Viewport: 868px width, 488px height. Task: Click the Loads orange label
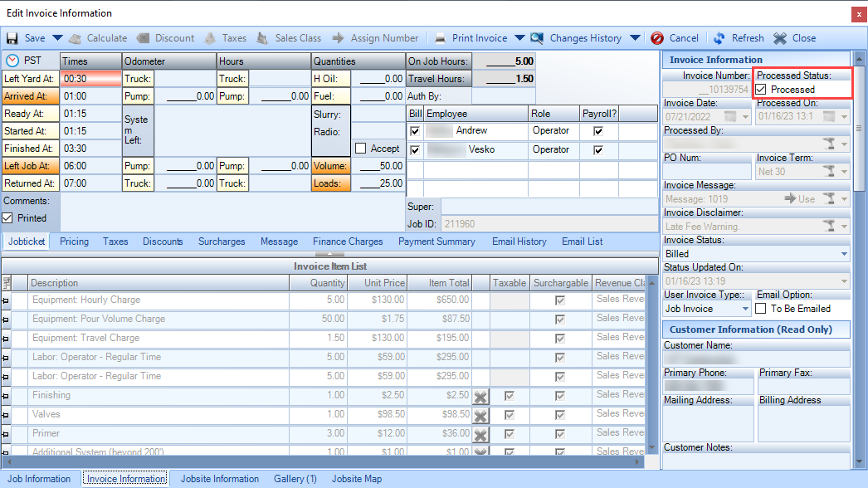[x=331, y=183]
